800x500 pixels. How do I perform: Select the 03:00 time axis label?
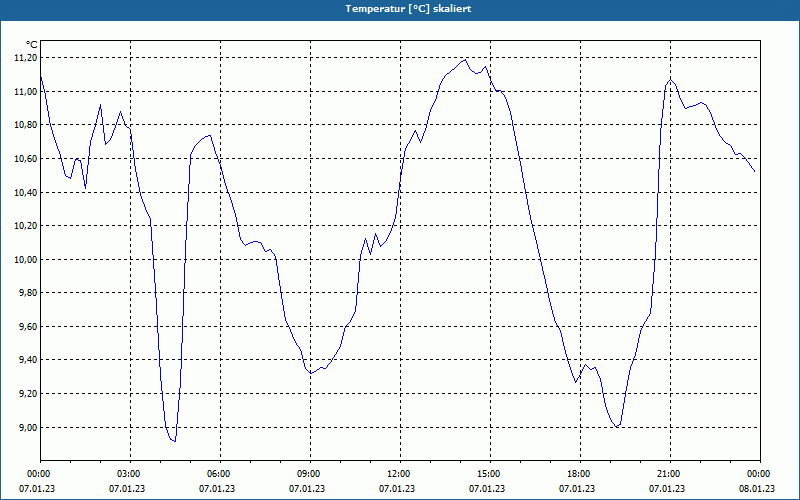tap(130, 474)
